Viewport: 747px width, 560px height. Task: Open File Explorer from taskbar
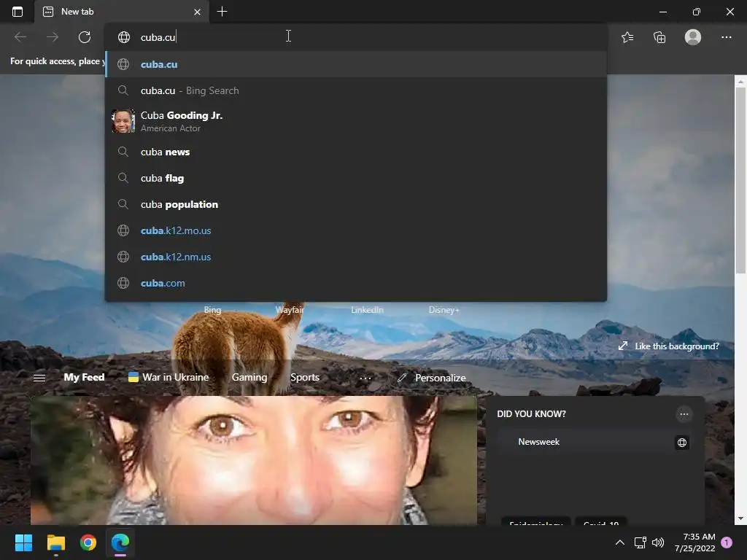click(x=55, y=542)
